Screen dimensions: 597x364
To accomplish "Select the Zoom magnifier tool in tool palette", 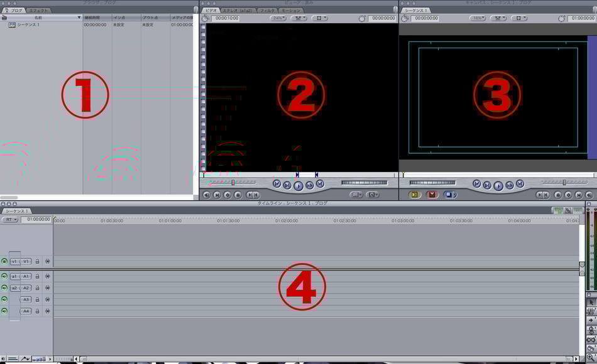I will tap(591, 357).
